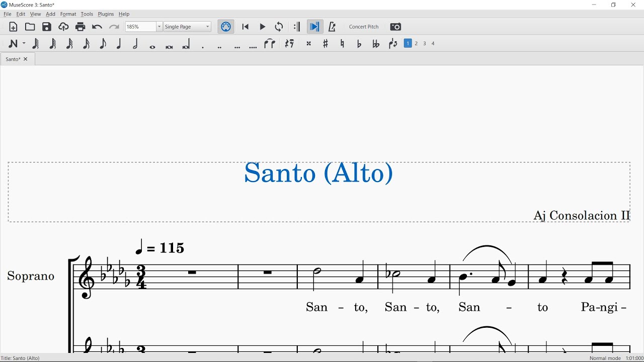Open the Add menu
Viewport: 644px width, 362px height.
click(50, 14)
